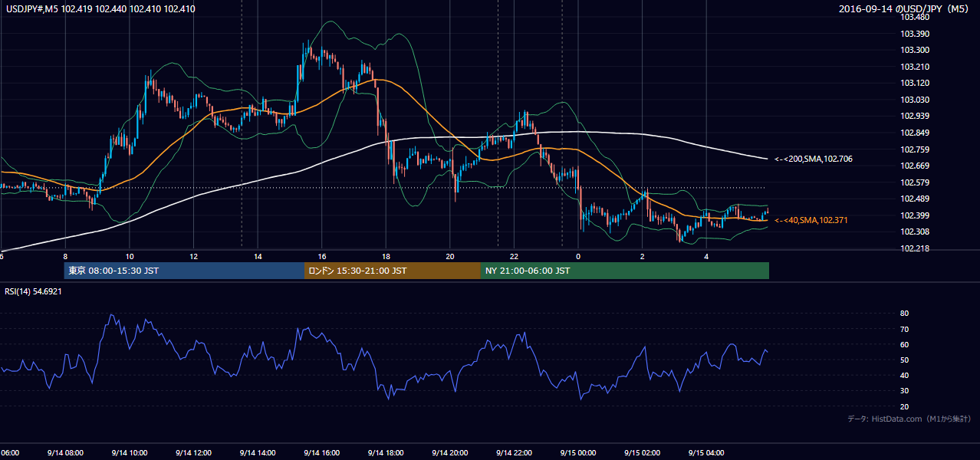Click RSI scale value 70
The image size is (980, 460).
pyautogui.click(x=905, y=329)
